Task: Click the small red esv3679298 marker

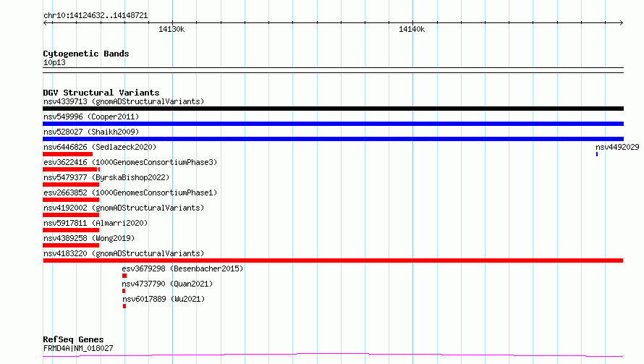Action: [x=124, y=276]
